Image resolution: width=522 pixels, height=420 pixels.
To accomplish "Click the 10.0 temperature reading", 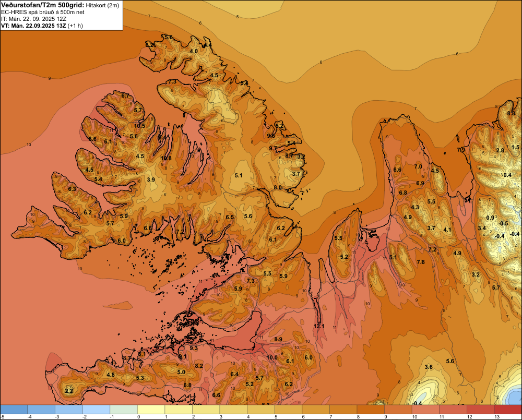I will tap(272, 357).
